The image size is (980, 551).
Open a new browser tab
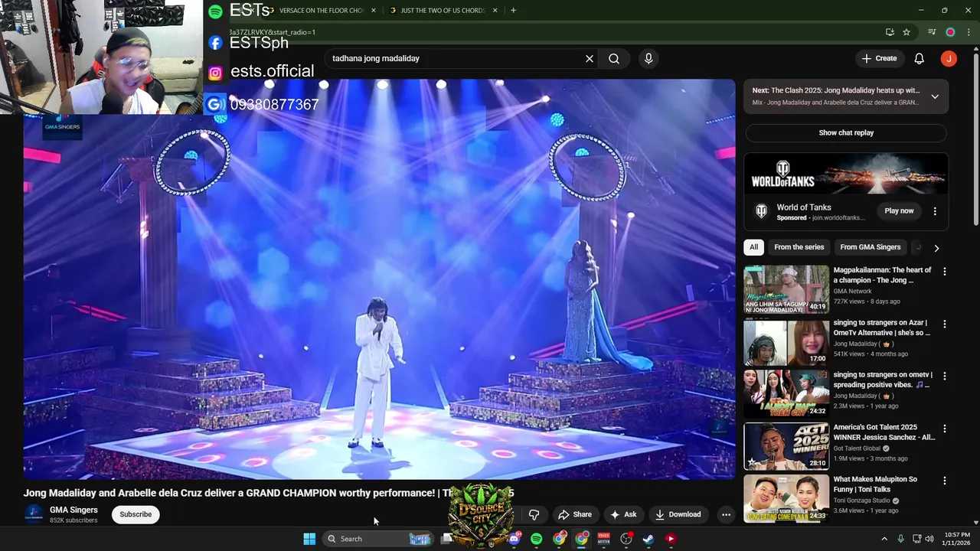513,10
